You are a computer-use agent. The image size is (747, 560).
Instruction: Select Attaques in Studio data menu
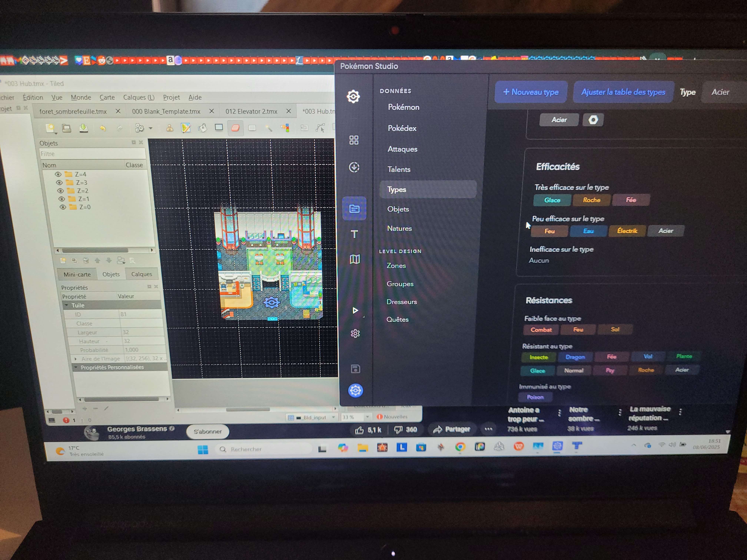[x=402, y=149]
